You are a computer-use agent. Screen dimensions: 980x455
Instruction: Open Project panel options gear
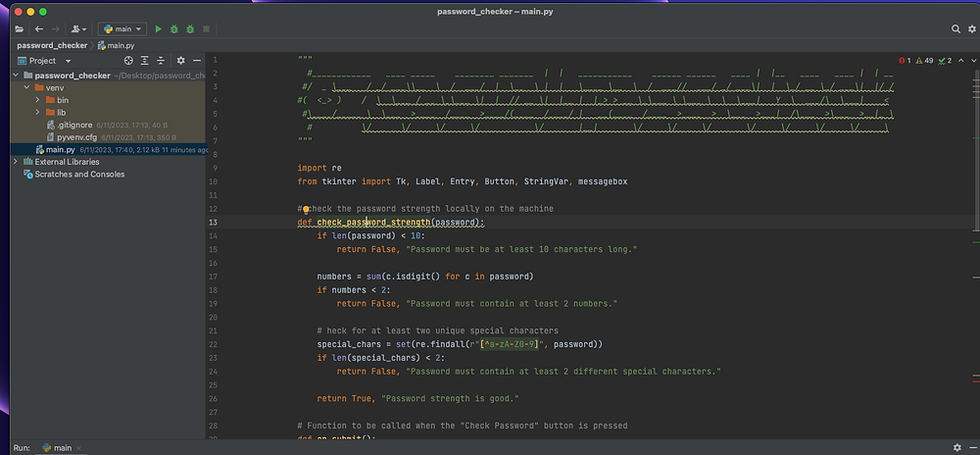point(180,61)
